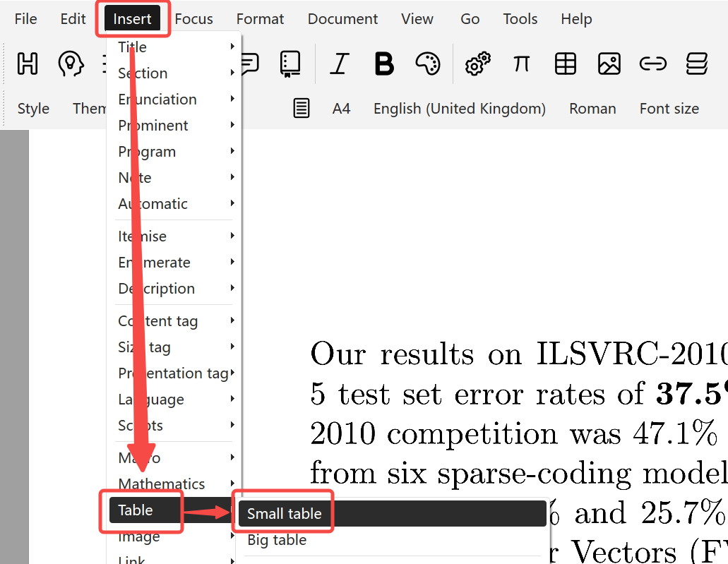Expand the Enumerate submenu
728x564 pixels.
174,263
